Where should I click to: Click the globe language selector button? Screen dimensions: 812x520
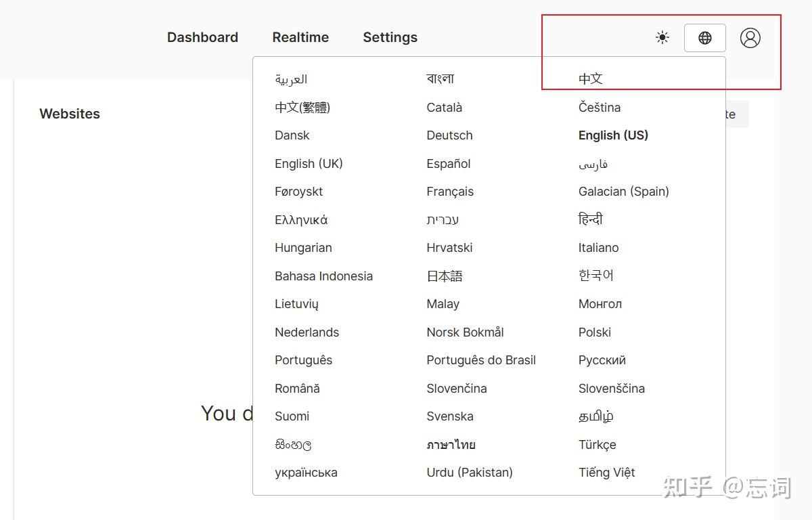click(704, 38)
